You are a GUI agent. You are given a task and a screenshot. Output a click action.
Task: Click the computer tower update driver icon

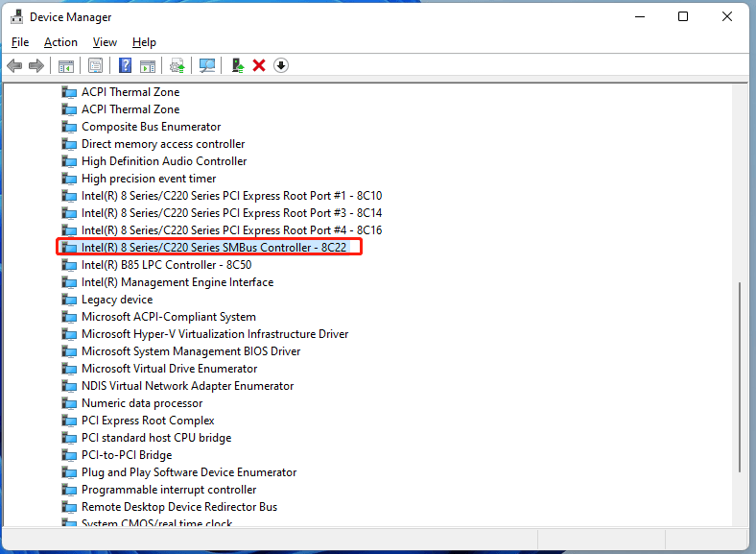tap(238, 65)
